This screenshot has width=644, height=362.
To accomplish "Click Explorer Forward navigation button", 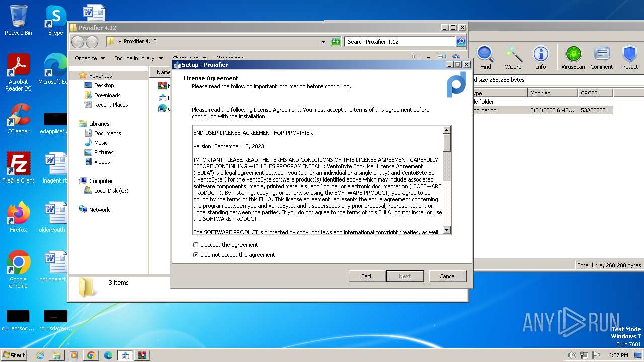I will (92, 42).
